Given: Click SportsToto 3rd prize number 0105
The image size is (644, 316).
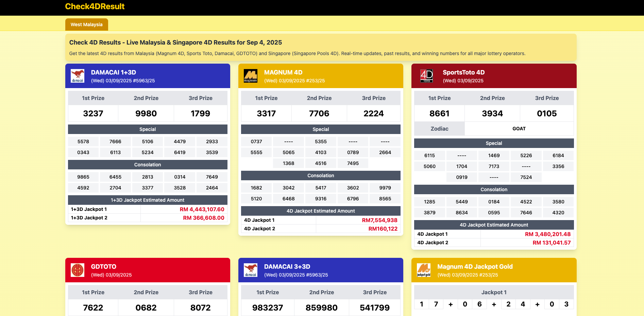Looking at the screenshot, I should (x=546, y=114).
